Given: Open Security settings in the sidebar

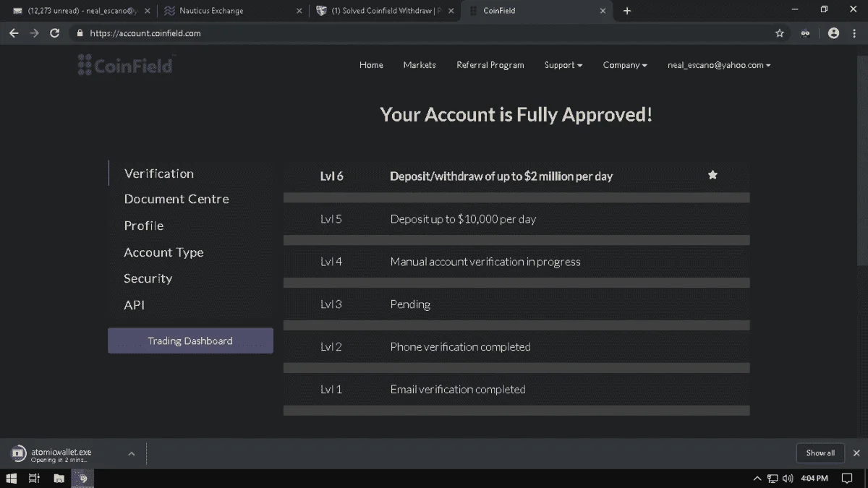Looking at the screenshot, I should coord(148,278).
